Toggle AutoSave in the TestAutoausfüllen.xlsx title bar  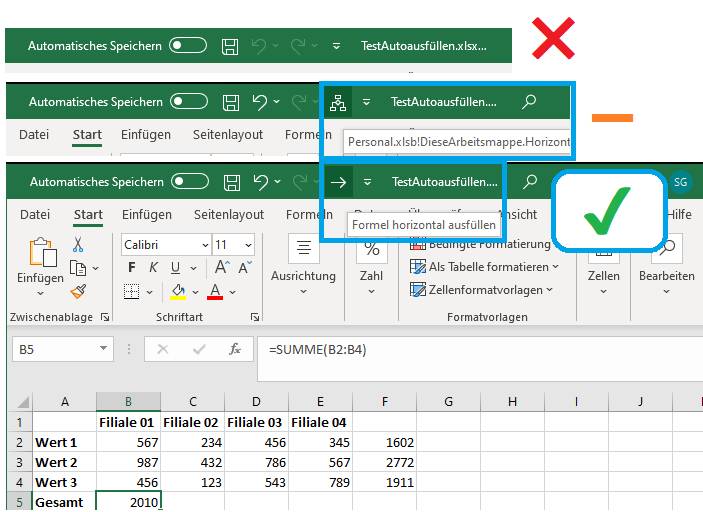pos(188,46)
